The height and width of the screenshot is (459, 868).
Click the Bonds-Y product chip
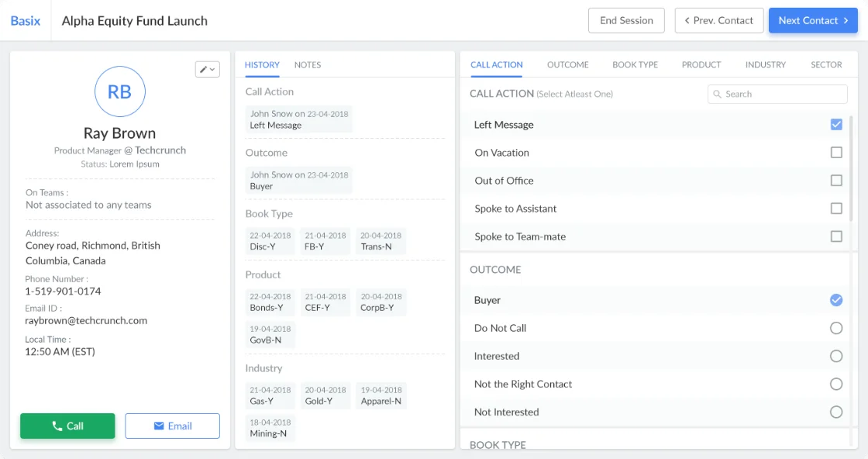tap(270, 302)
